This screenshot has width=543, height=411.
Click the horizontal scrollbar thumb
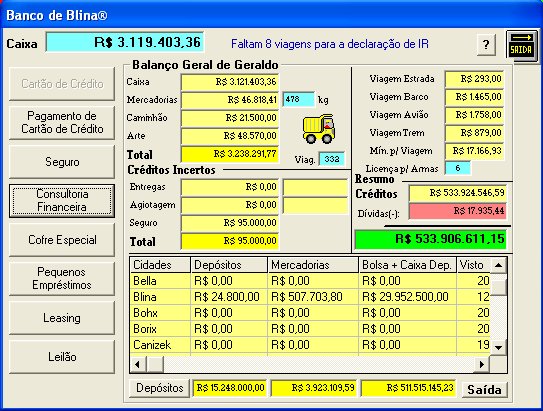tap(155, 364)
